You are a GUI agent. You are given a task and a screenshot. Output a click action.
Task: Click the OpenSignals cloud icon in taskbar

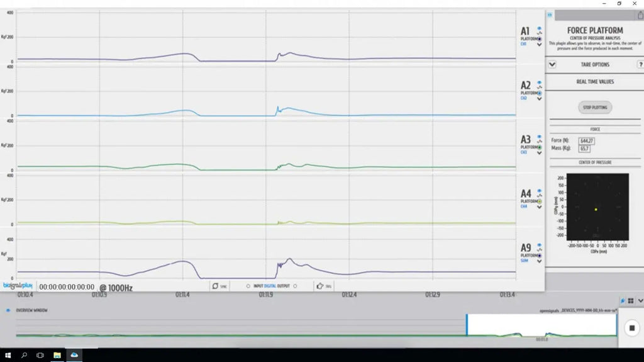click(x=74, y=355)
